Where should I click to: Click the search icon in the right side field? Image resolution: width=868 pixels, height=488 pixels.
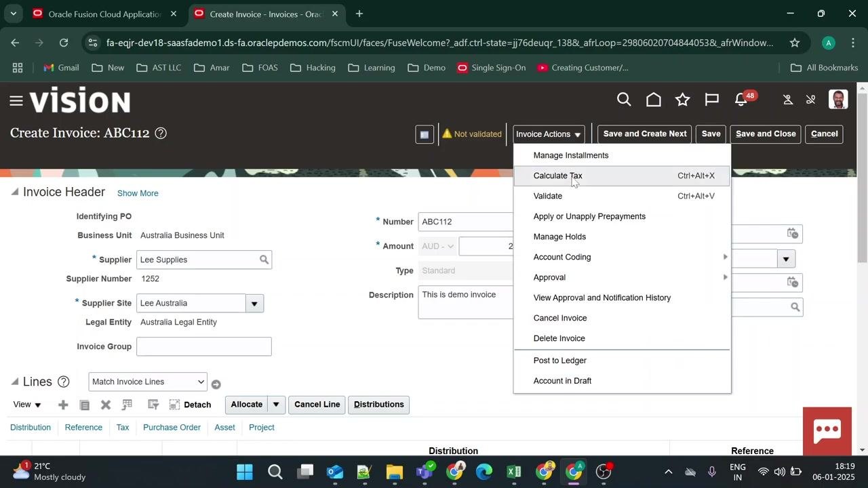pos(795,307)
